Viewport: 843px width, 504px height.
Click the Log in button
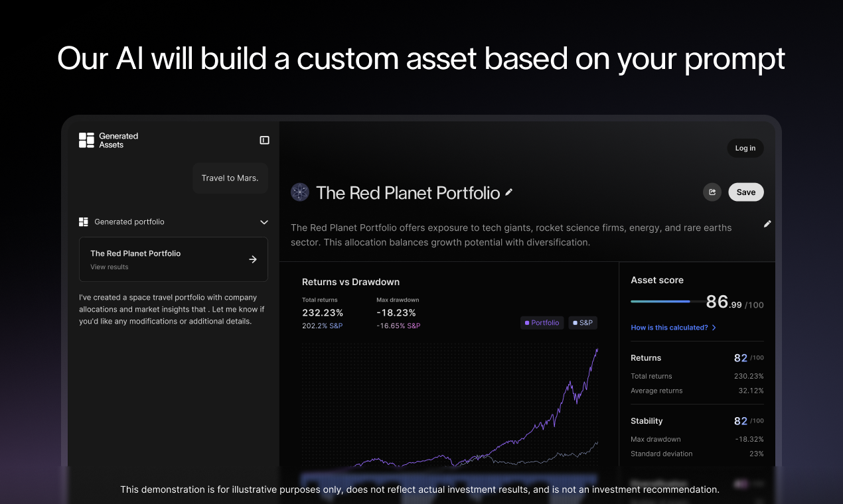tap(745, 148)
